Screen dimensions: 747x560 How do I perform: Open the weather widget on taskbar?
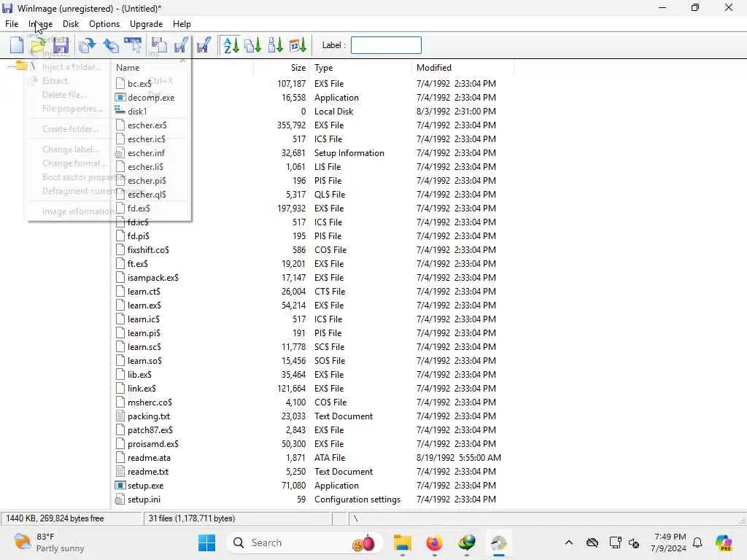coord(49,542)
